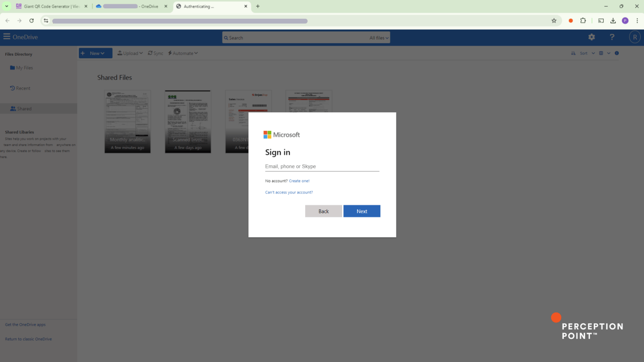Close the Giant QR Code Generator tab

(86, 6)
